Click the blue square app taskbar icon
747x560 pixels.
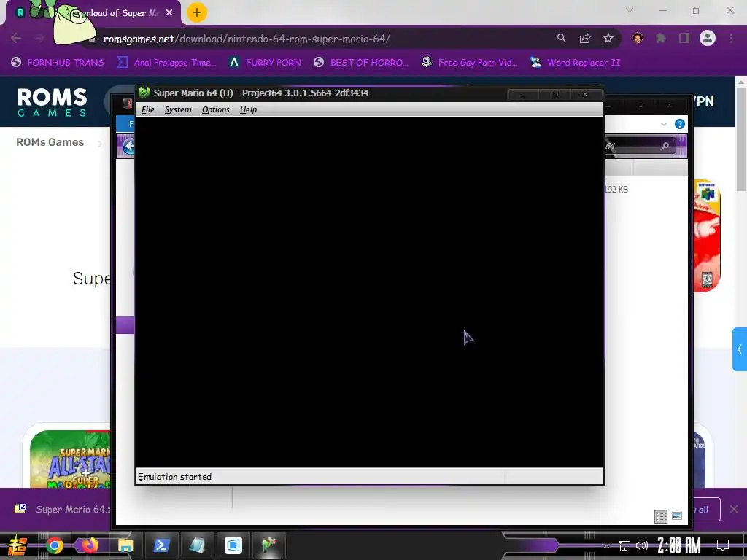(x=233, y=545)
